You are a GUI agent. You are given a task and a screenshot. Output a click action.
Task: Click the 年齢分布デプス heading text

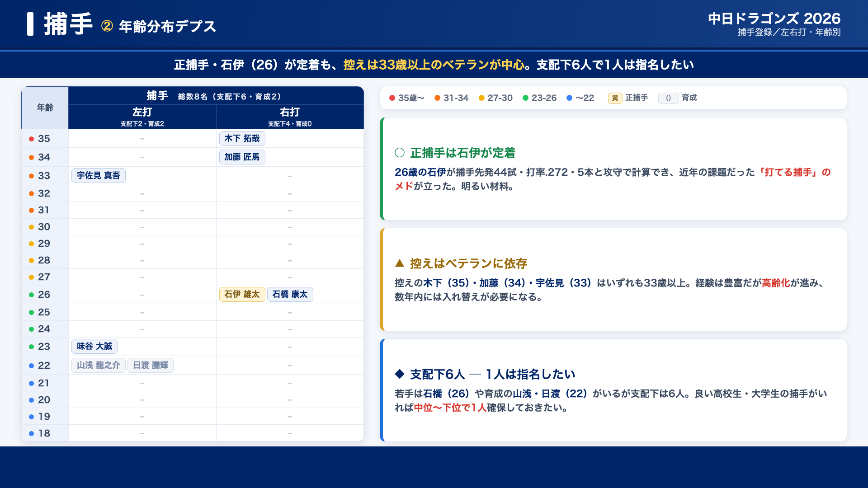pos(167,27)
